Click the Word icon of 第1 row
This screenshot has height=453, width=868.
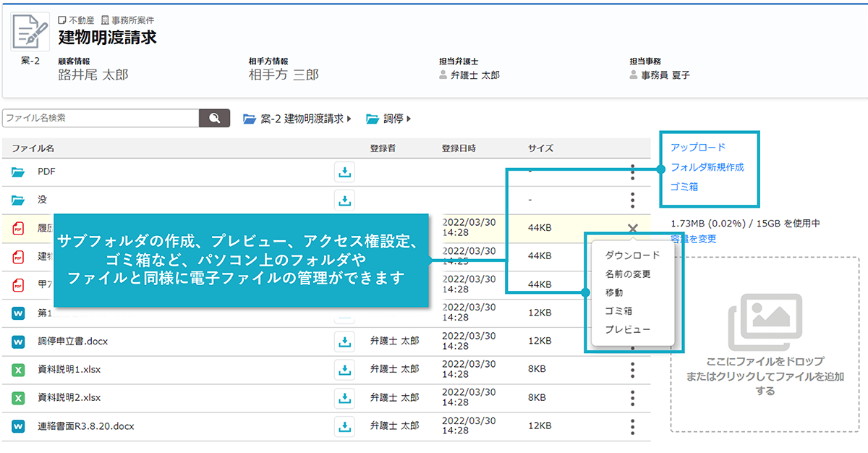(x=19, y=313)
